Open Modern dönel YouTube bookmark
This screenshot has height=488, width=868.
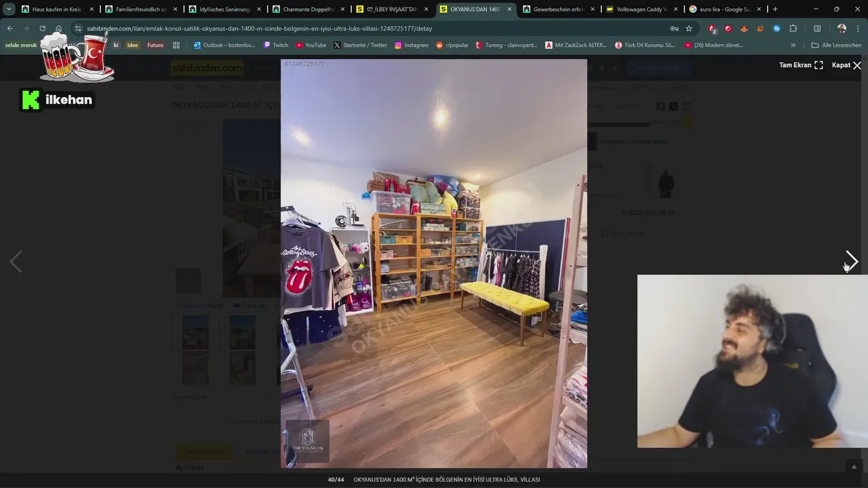tap(714, 45)
